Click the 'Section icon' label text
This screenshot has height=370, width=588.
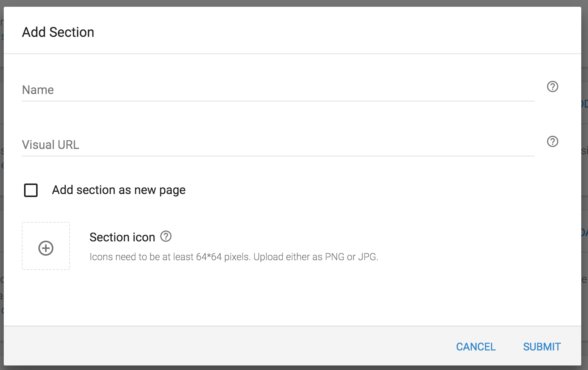pos(122,237)
